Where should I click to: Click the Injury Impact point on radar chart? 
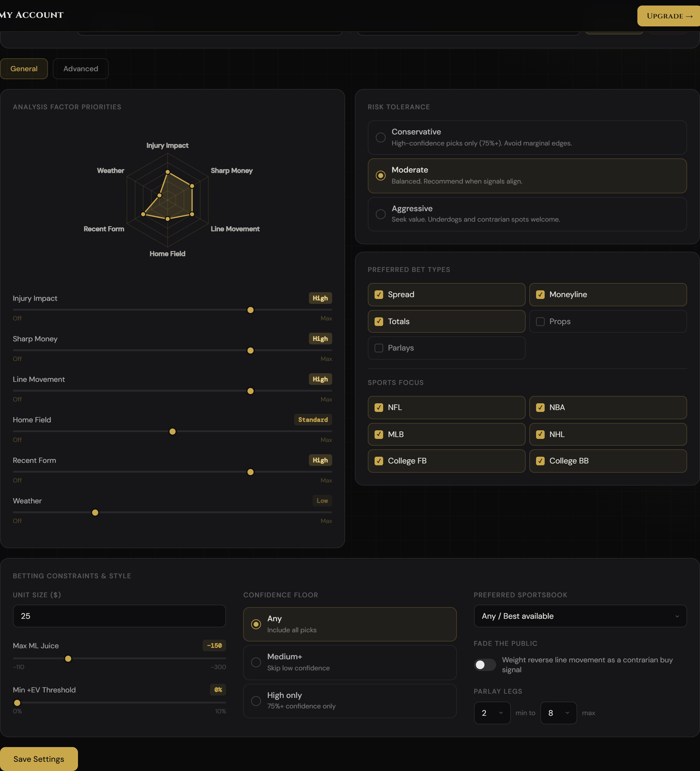tap(168, 172)
